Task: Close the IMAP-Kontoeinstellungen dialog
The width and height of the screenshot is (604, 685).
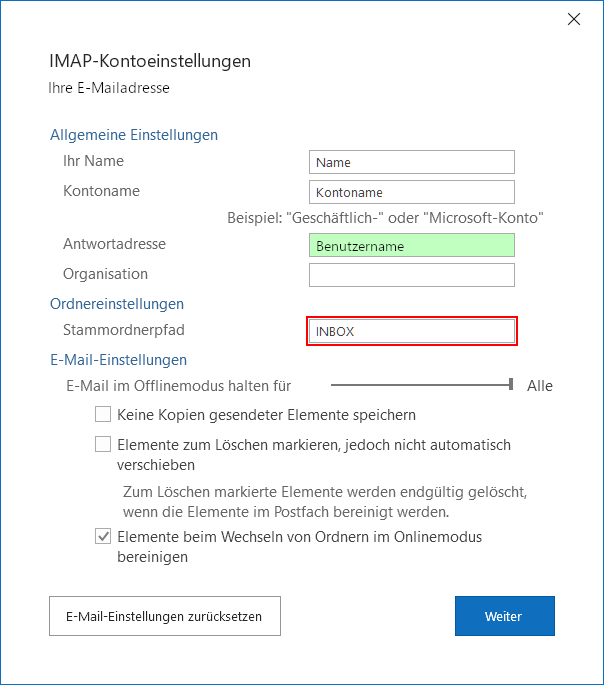Action: point(574,19)
